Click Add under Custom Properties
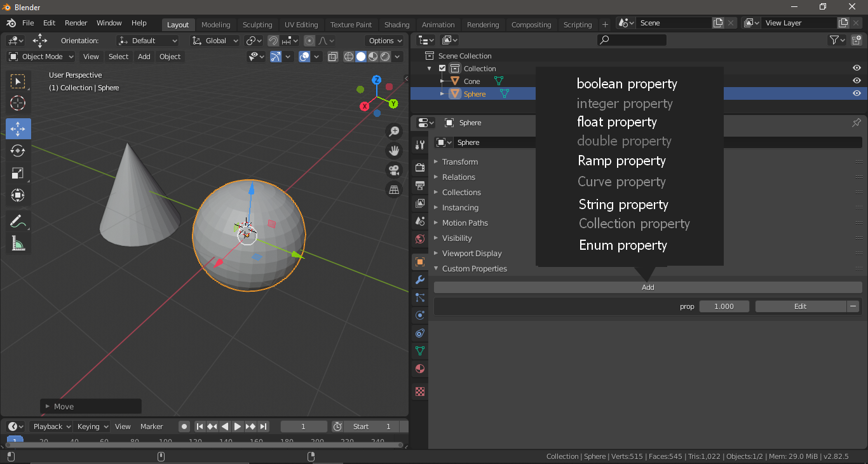The image size is (868, 464). click(x=648, y=287)
